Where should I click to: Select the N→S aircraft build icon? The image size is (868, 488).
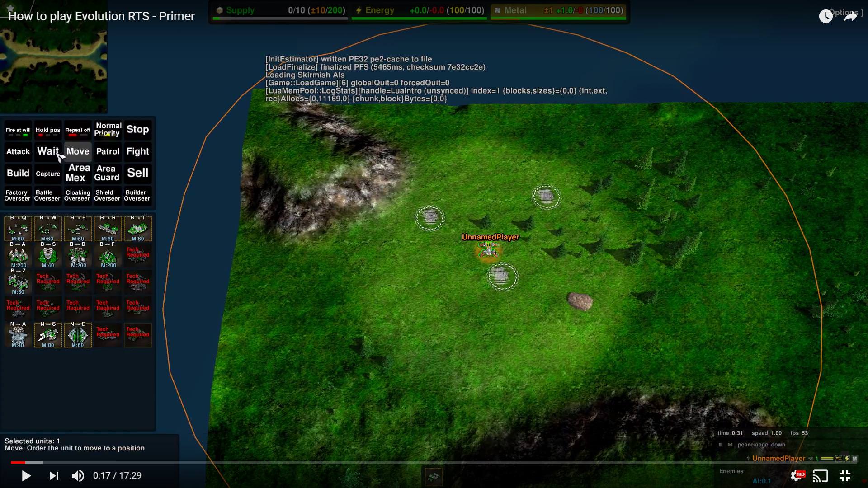47,335
